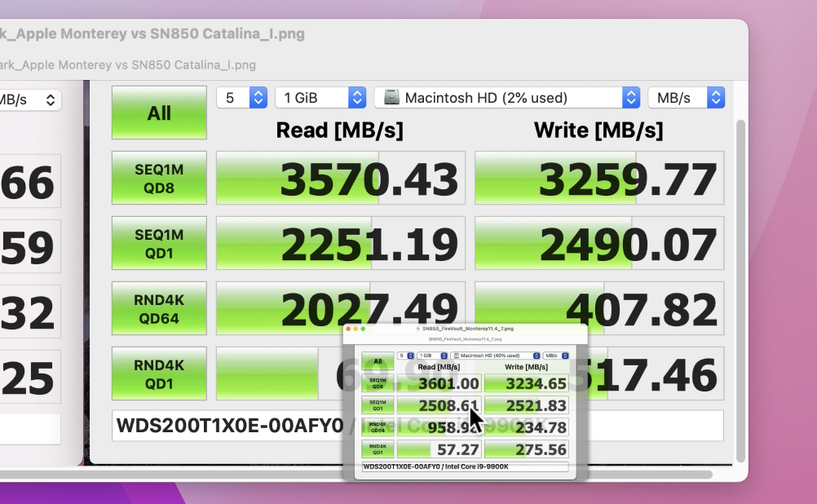Click the write value 407.82
The height and width of the screenshot is (504, 817).
(641, 310)
